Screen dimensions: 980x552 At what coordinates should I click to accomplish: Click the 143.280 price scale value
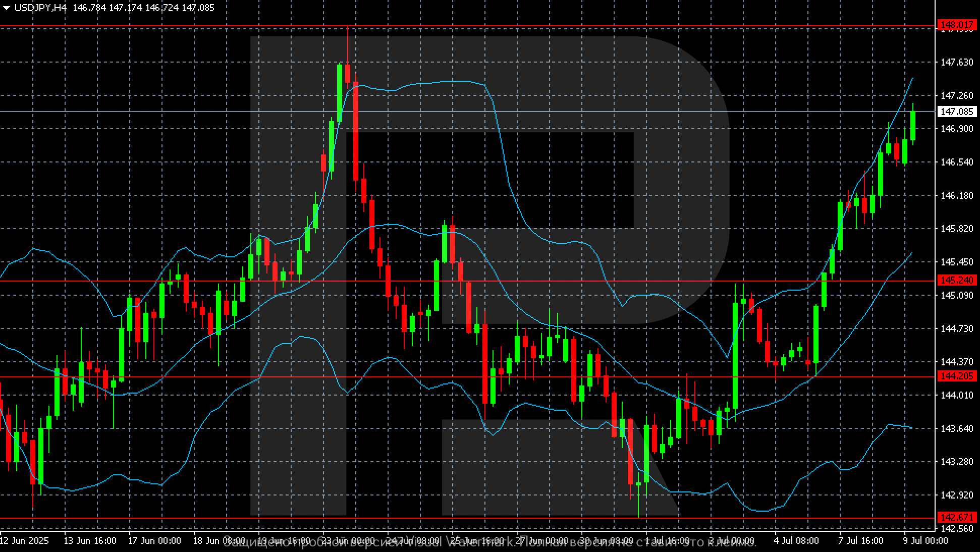tap(957, 462)
